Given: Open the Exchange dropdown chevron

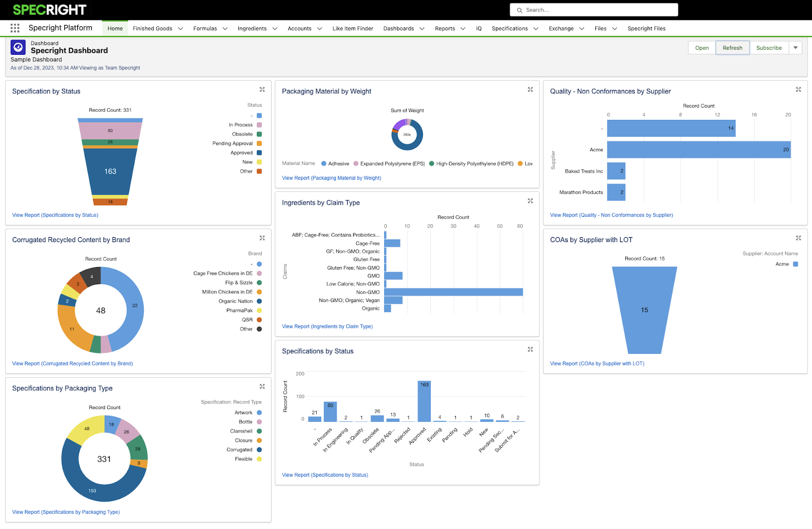Looking at the screenshot, I should point(582,28).
